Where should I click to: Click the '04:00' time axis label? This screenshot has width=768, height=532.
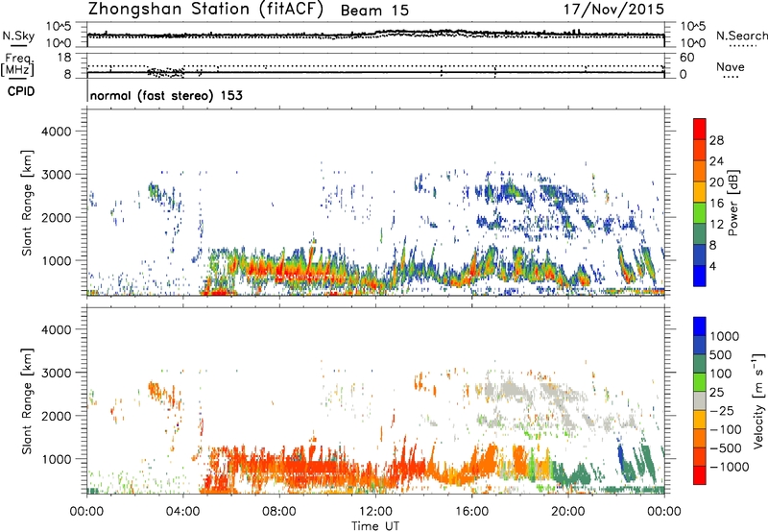click(x=183, y=512)
